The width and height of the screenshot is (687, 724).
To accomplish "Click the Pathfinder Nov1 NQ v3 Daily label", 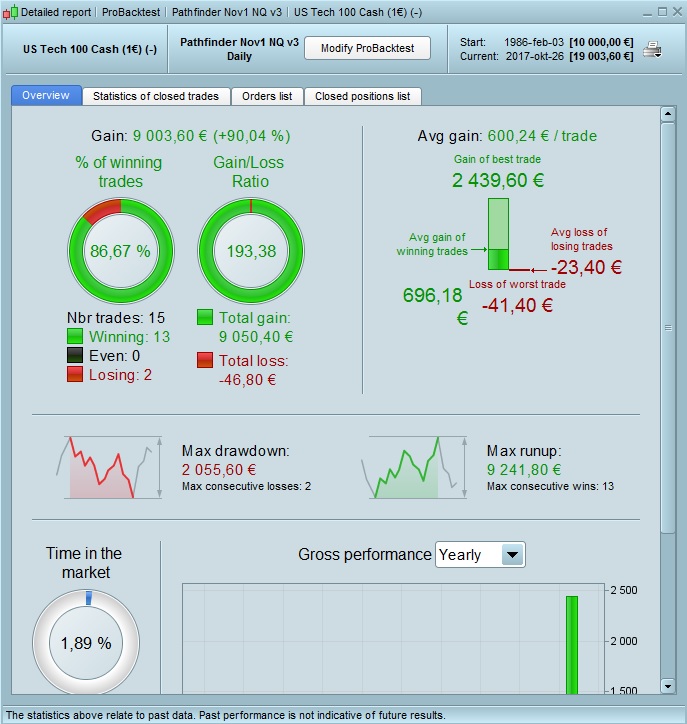I will (239, 49).
